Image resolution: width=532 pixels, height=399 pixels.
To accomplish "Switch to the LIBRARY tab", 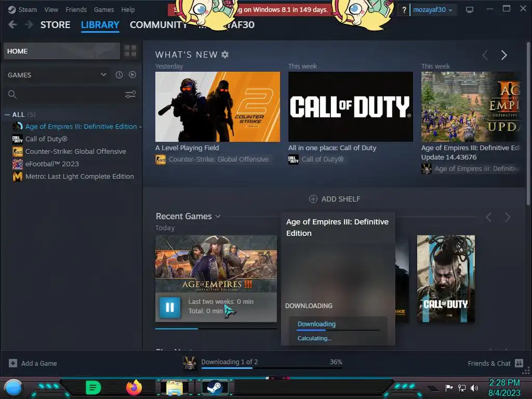I will pyautogui.click(x=100, y=25).
